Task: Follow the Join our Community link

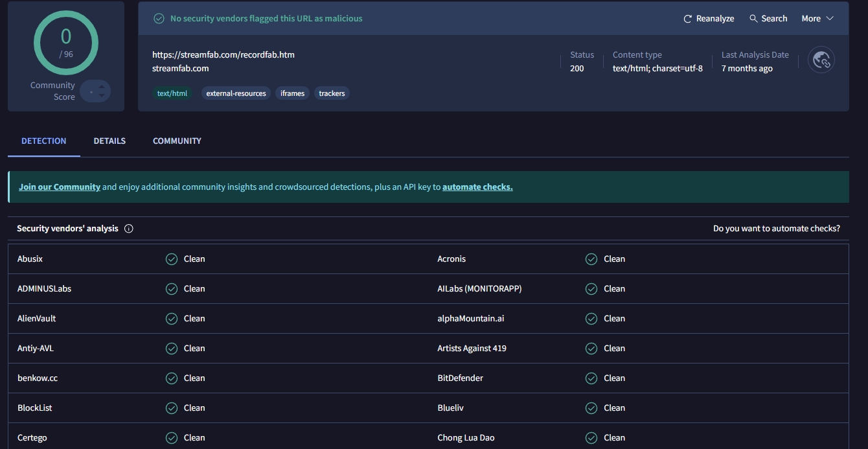Action: 60,187
